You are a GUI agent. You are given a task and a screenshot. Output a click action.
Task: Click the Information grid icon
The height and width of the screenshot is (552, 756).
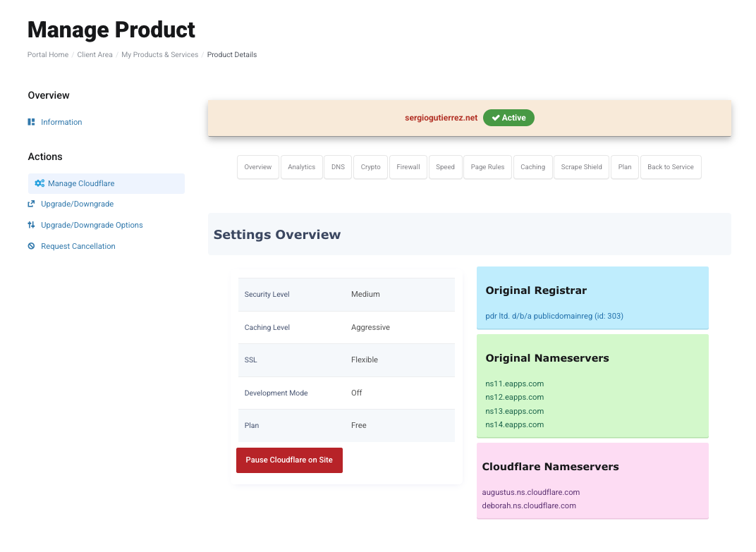tap(31, 122)
